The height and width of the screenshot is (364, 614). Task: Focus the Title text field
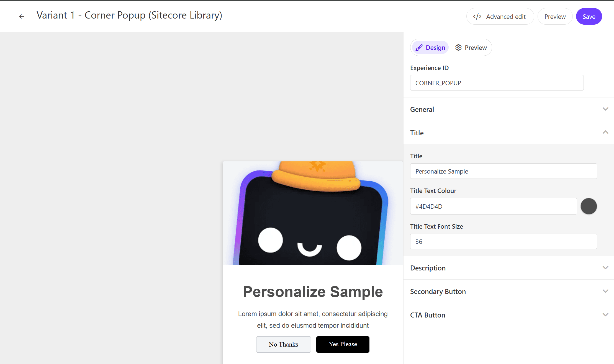point(503,171)
